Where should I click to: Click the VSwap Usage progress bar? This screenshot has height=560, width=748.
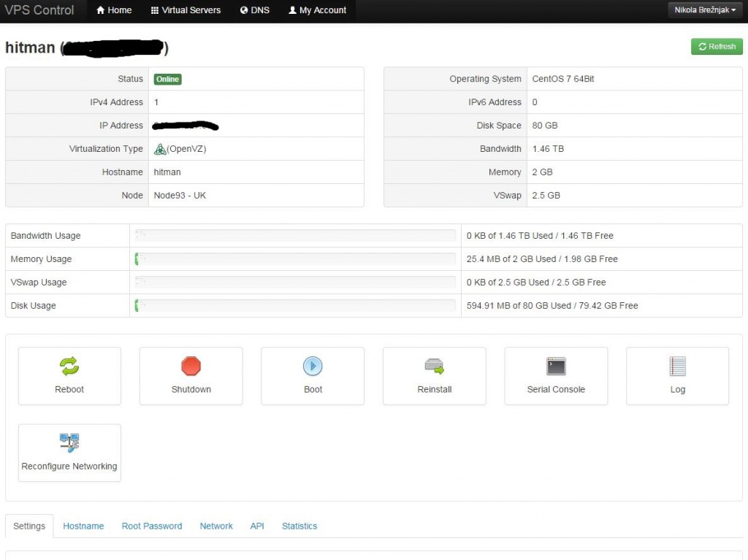coord(295,283)
